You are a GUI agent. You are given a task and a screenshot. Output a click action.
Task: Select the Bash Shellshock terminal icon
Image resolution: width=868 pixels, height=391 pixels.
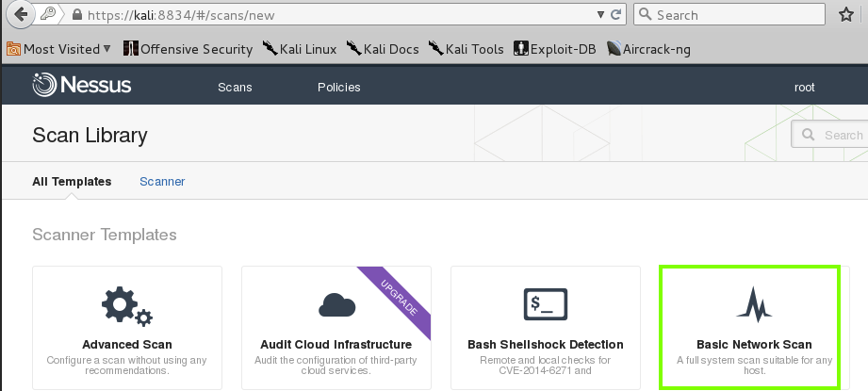(x=546, y=304)
